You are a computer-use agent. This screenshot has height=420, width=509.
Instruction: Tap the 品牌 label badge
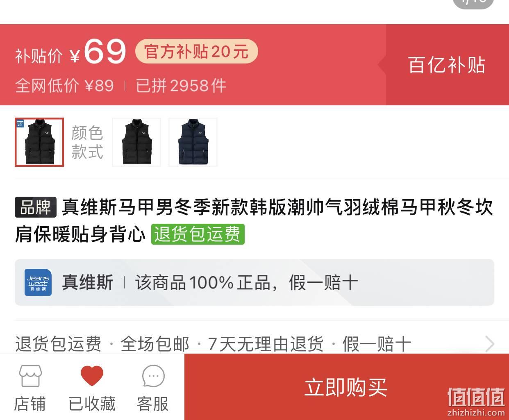point(36,207)
